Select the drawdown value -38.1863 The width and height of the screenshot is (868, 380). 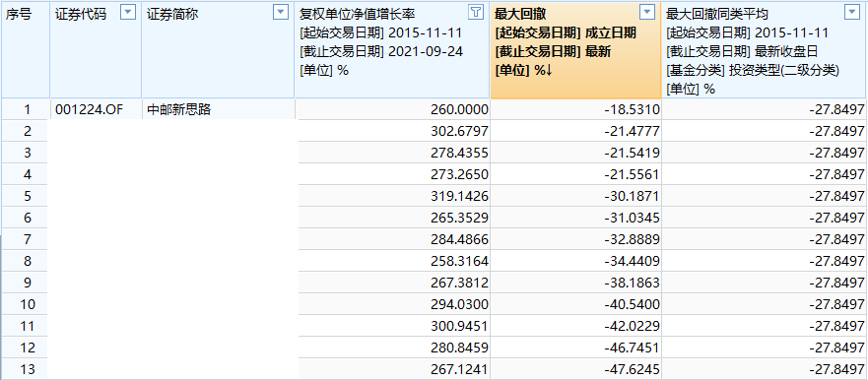pos(633,283)
